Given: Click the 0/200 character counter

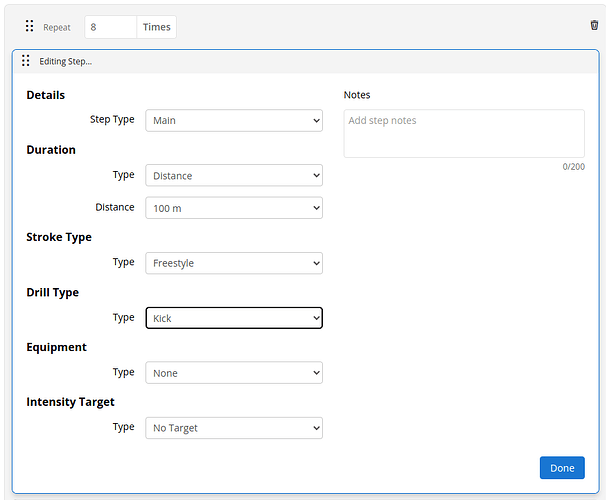Looking at the screenshot, I should tap(574, 167).
